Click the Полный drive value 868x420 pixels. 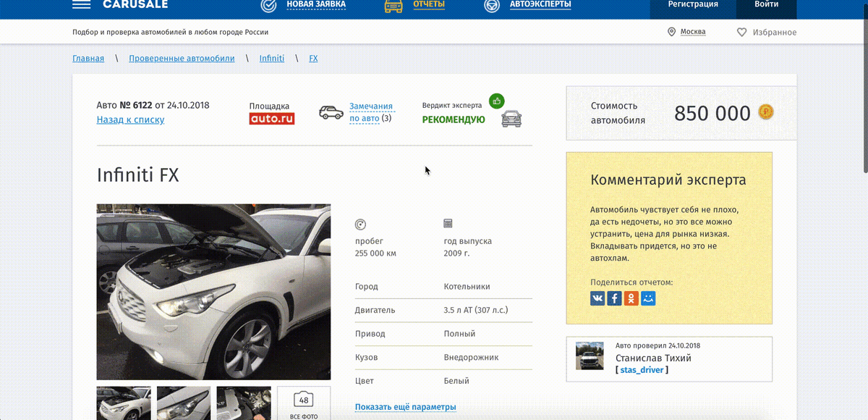[x=459, y=334]
